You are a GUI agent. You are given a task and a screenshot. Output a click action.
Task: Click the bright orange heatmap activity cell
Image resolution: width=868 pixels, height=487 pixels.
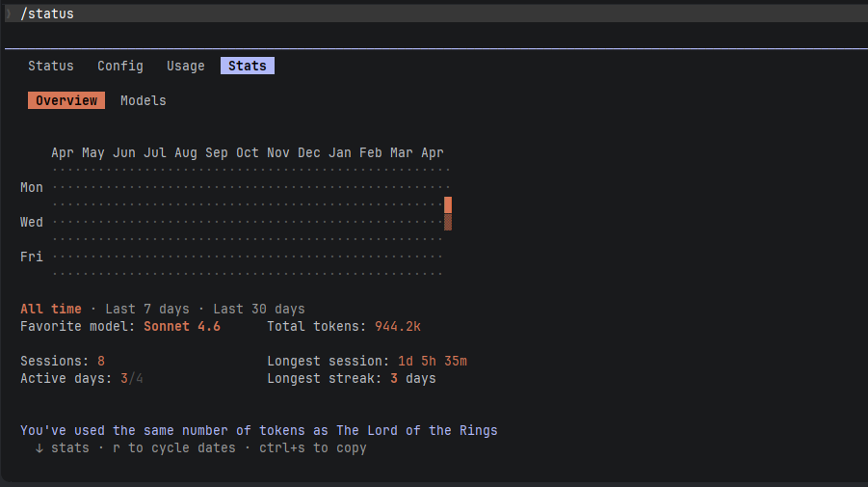[x=448, y=205]
